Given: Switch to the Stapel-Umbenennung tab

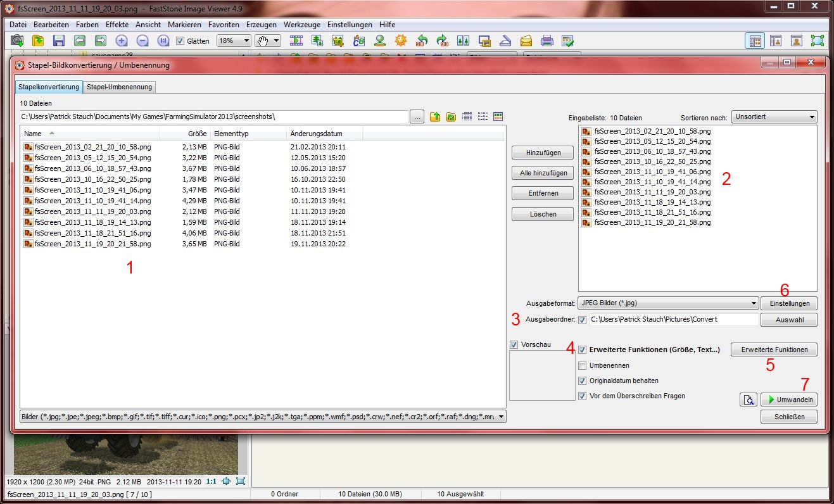Looking at the screenshot, I should pyautogui.click(x=120, y=87).
